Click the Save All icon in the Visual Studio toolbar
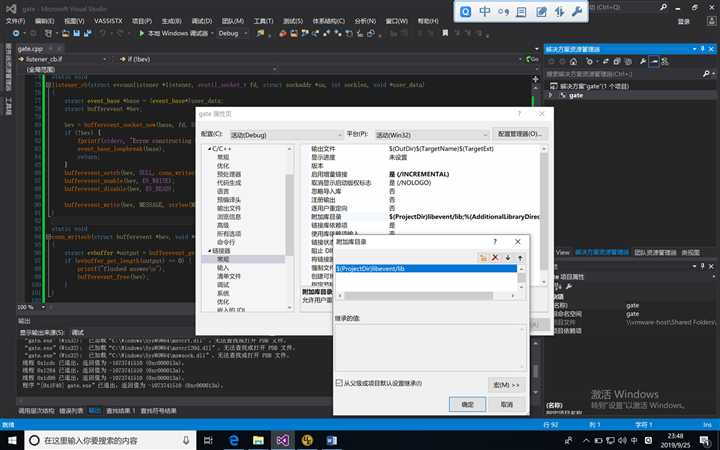Viewport: 720px width, 450px height. 87,33
